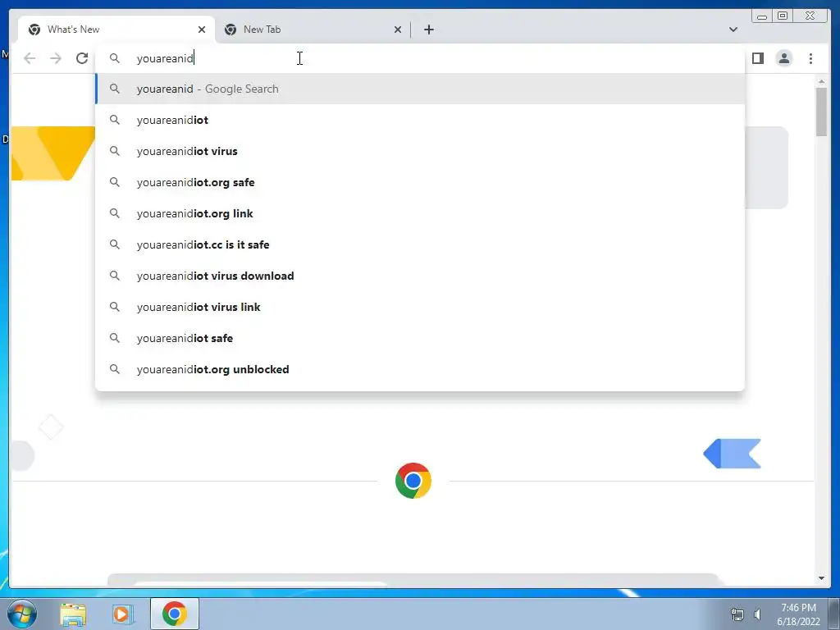Reload the current page
Viewport: 840px width, 630px height.
82,58
